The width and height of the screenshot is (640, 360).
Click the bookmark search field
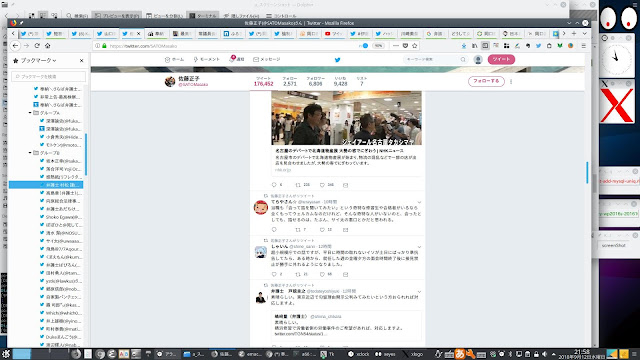pyautogui.click(x=49, y=76)
